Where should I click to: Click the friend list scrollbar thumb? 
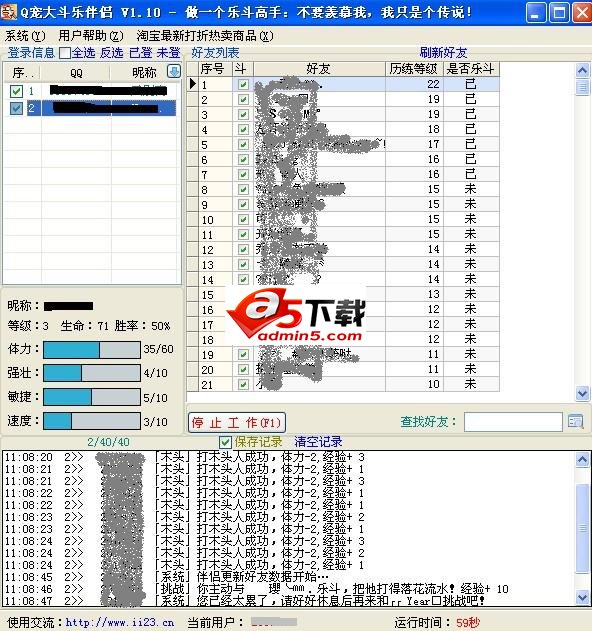click(x=582, y=87)
